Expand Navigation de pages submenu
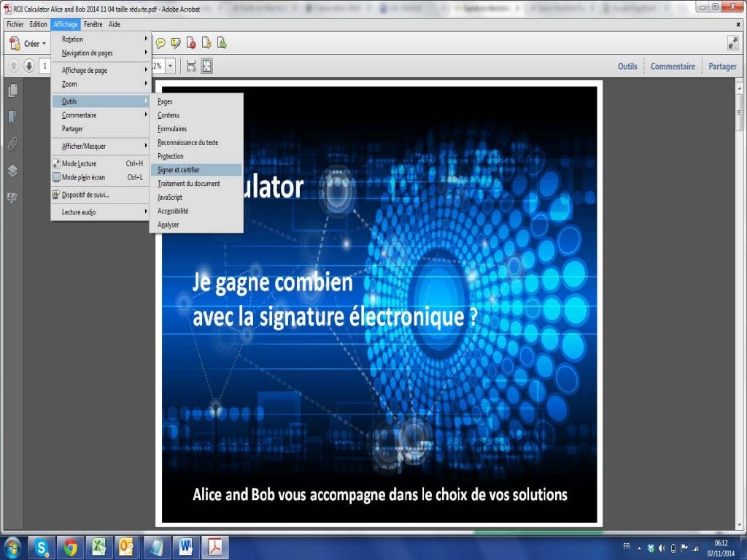Screen dimensions: 747x560 click(x=101, y=52)
